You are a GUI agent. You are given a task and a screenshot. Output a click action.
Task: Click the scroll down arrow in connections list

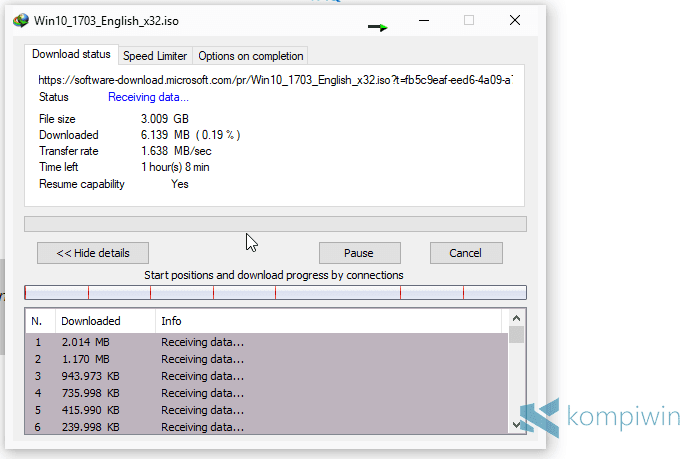click(x=517, y=425)
